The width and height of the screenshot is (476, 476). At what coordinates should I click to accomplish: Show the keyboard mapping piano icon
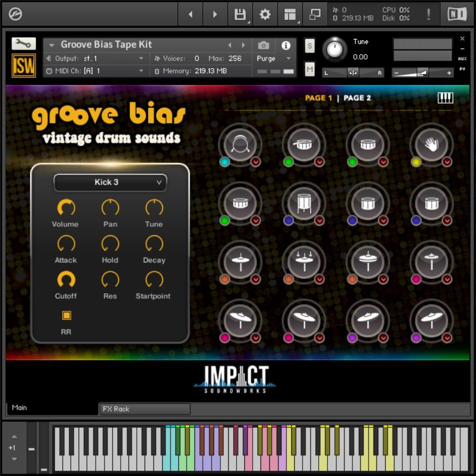point(445,98)
